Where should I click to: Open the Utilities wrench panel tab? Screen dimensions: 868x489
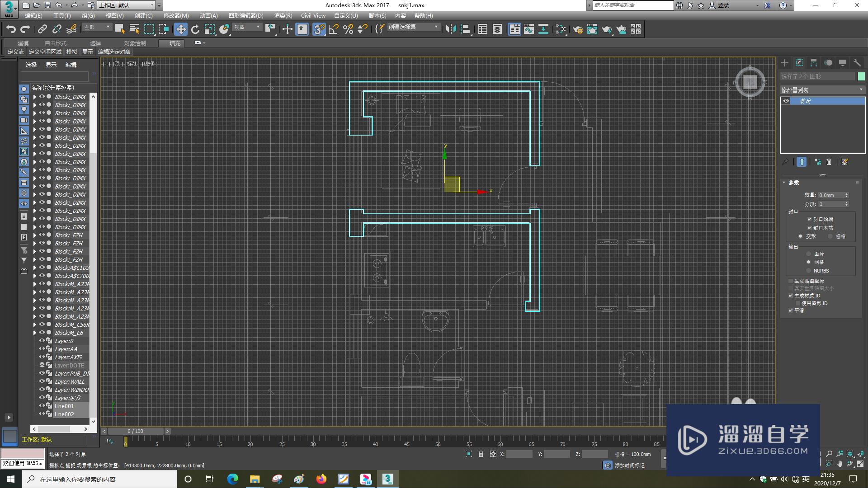(x=857, y=63)
